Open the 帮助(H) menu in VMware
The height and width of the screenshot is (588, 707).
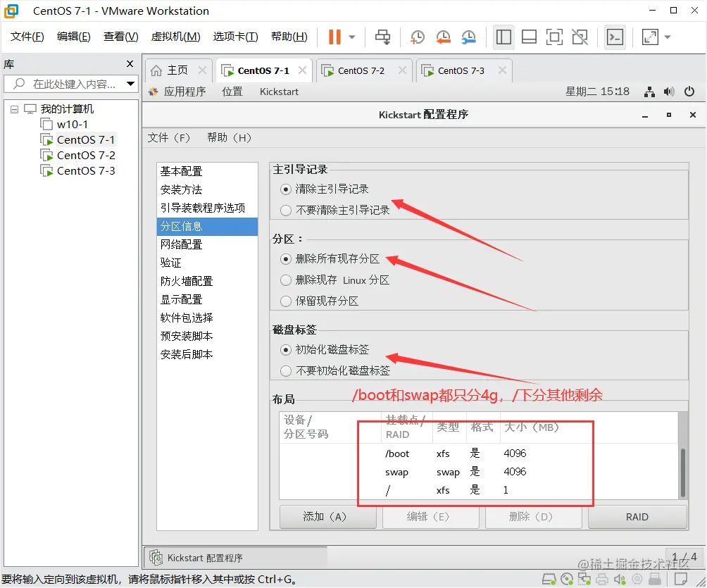point(289,37)
